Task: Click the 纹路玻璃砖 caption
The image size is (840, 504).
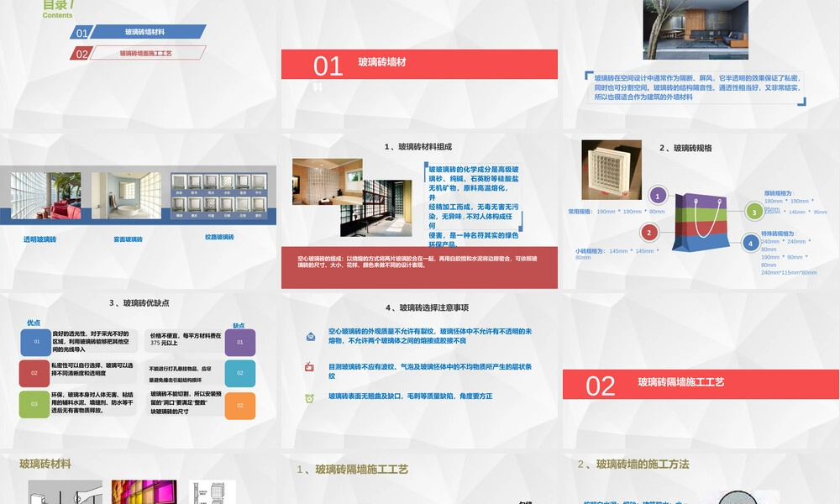Action: tap(219, 237)
